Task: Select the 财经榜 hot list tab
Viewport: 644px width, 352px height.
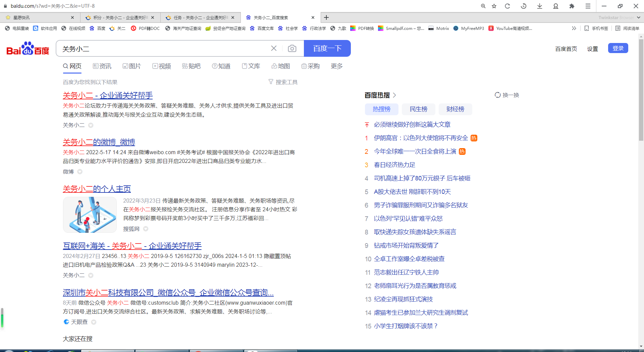Action: tap(455, 109)
